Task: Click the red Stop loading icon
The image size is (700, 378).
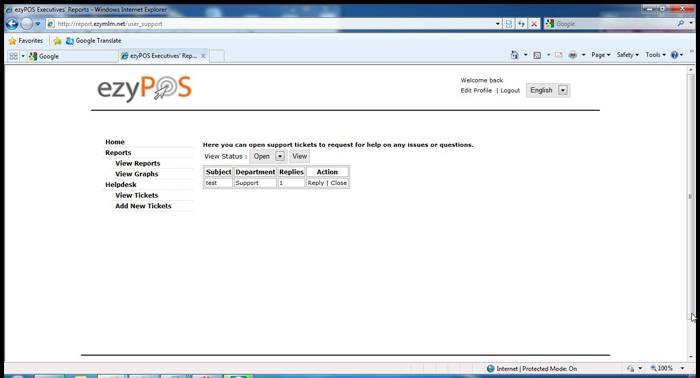Action: (x=534, y=24)
